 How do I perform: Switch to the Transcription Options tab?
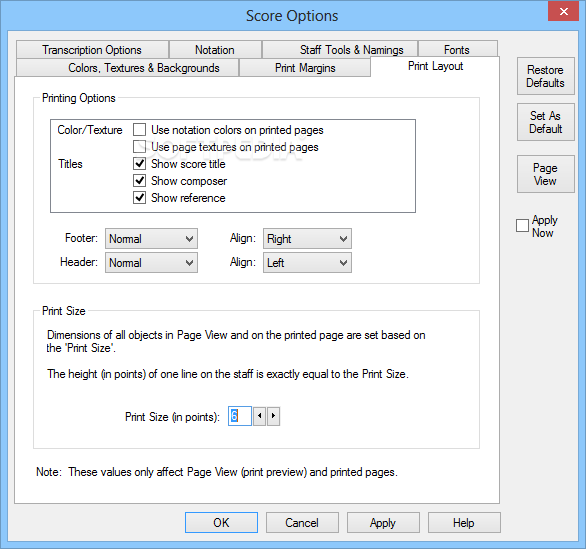pyautogui.click(x=92, y=50)
